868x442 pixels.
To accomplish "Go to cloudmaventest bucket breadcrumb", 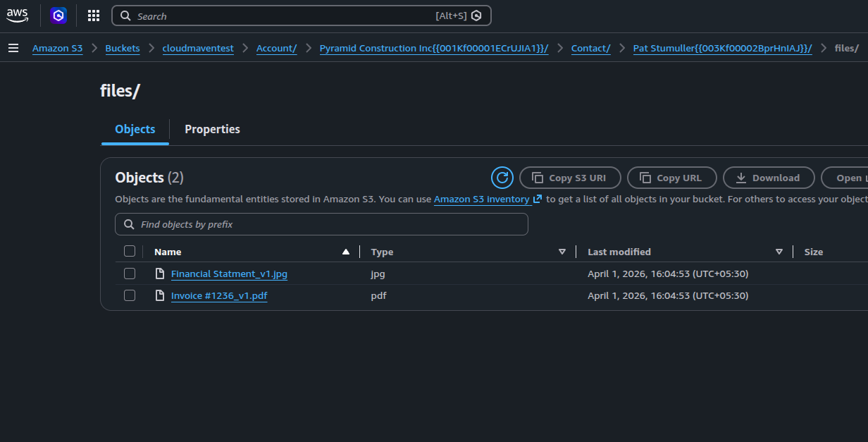I will pos(198,48).
